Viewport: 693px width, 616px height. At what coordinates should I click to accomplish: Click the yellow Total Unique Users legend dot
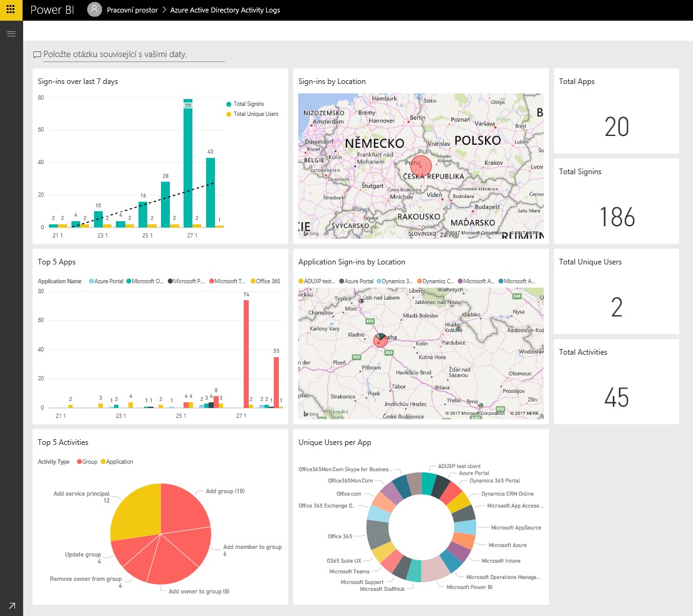coord(229,114)
